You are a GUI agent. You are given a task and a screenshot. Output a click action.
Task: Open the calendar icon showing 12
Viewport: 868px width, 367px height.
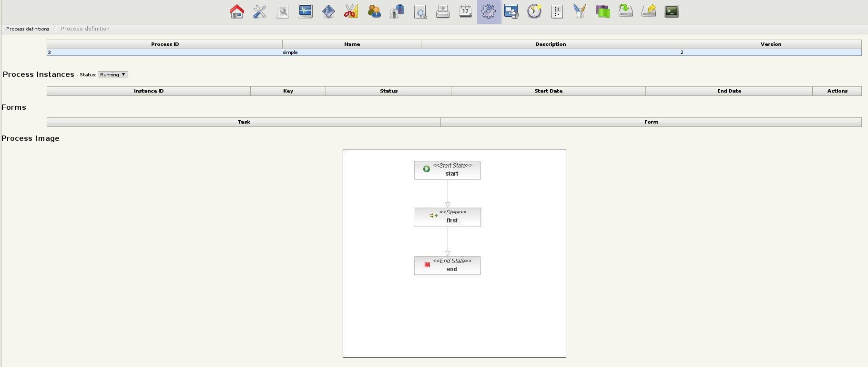click(466, 11)
